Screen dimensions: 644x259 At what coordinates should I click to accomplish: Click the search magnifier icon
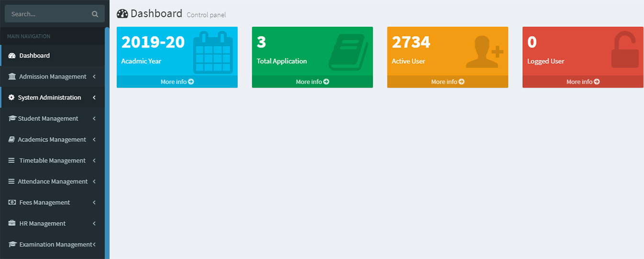tap(95, 14)
